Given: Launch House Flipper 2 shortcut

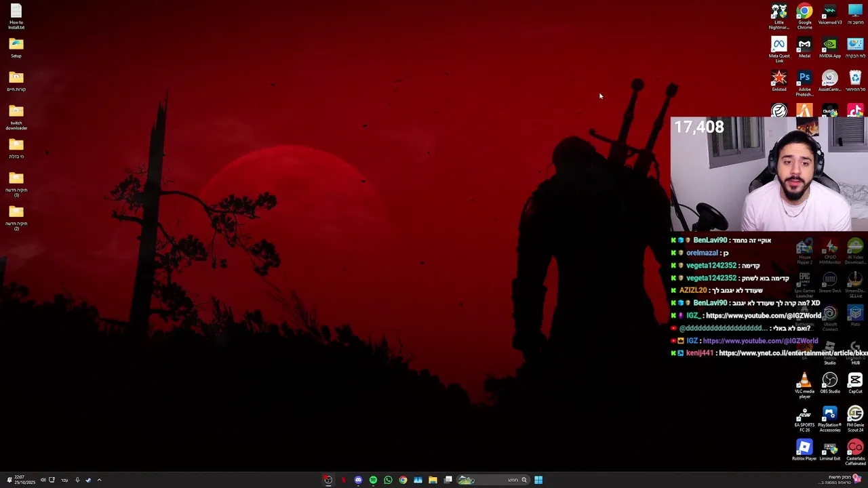Looking at the screenshot, I should click(804, 251).
